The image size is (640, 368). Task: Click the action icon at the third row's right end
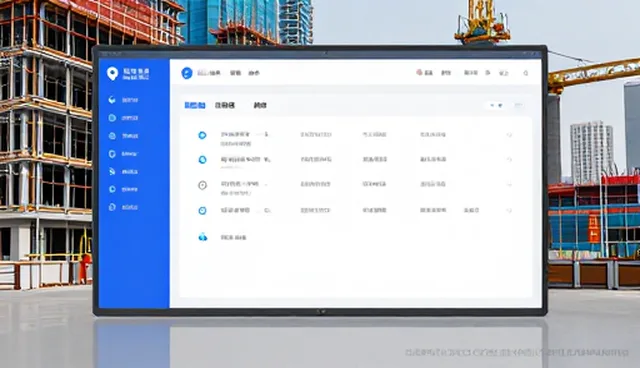509,184
